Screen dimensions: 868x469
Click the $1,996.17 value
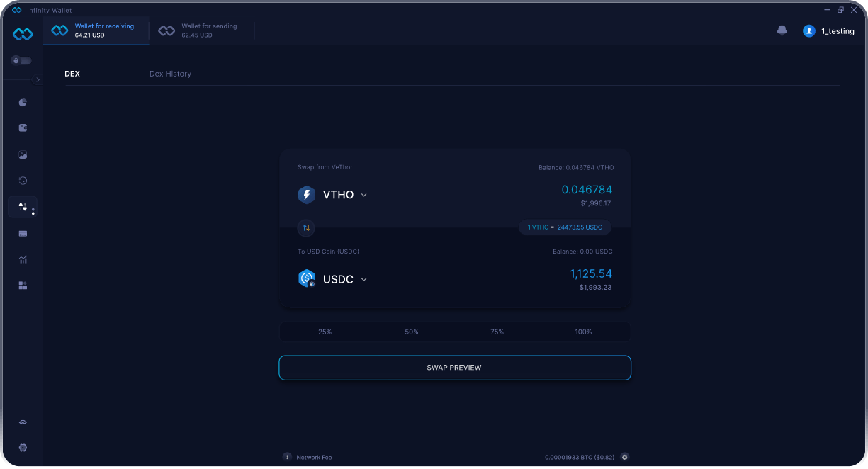(x=595, y=203)
